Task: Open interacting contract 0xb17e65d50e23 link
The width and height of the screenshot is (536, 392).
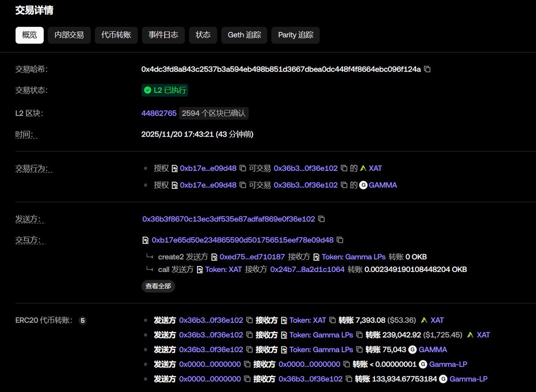Action: pyautogui.click(x=243, y=240)
